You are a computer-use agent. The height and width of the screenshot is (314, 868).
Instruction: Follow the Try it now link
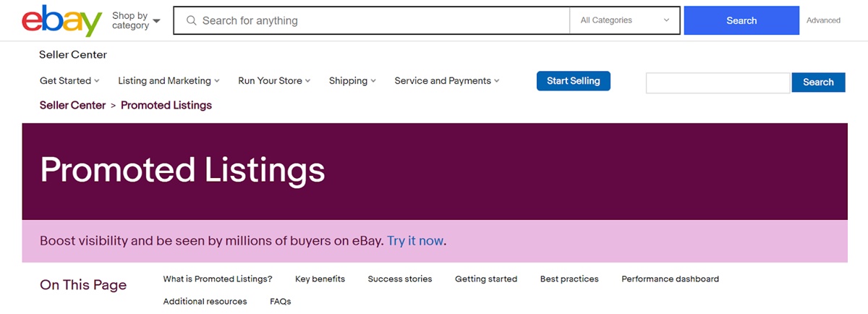[415, 241]
